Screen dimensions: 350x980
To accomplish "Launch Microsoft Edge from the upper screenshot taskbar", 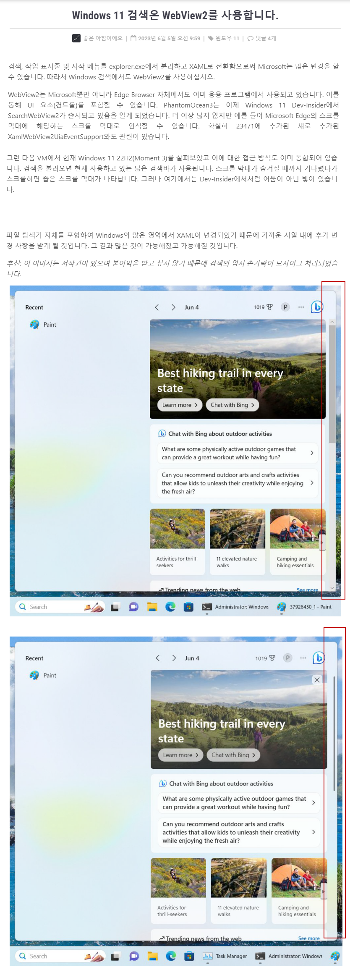I will 170,607.
